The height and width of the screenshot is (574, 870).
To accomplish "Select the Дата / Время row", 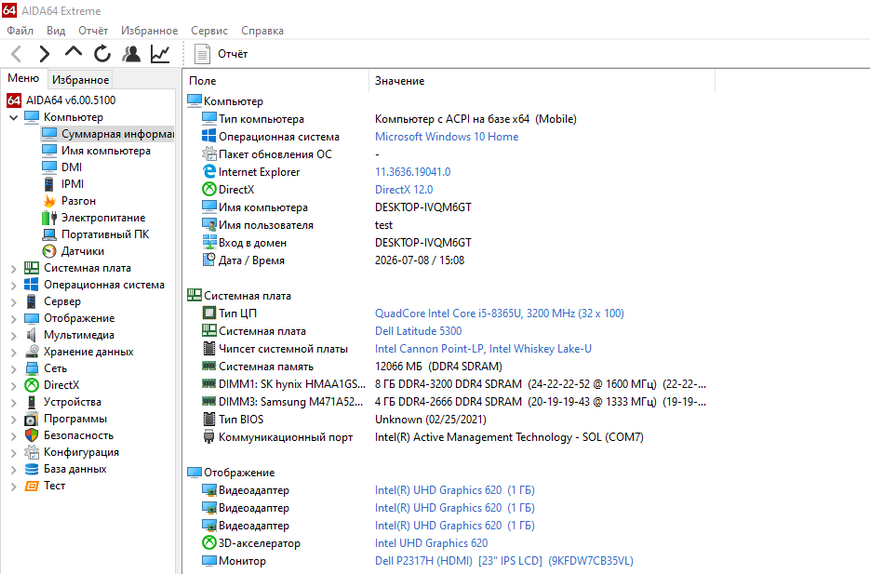I will click(333, 260).
